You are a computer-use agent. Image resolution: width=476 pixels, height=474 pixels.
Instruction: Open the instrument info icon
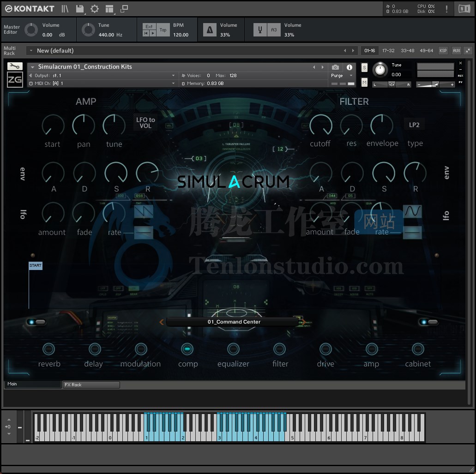pyautogui.click(x=349, y=67)
